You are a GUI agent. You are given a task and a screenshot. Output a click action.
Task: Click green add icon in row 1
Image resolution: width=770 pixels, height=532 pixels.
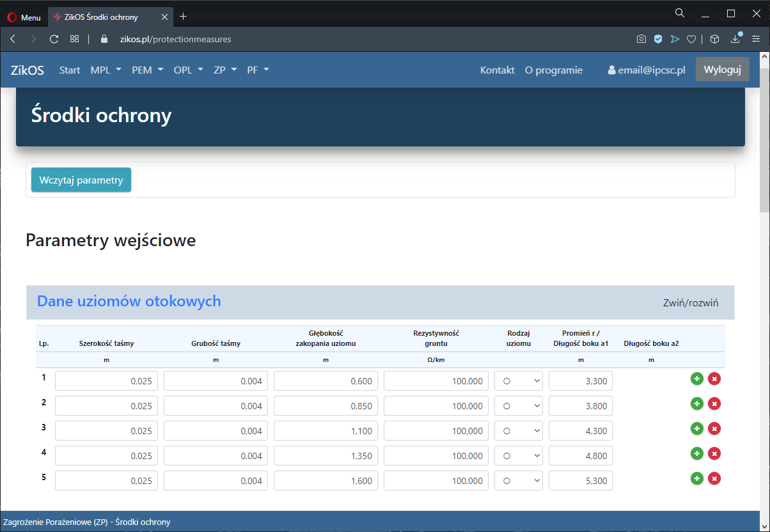(x=697, y=379)
